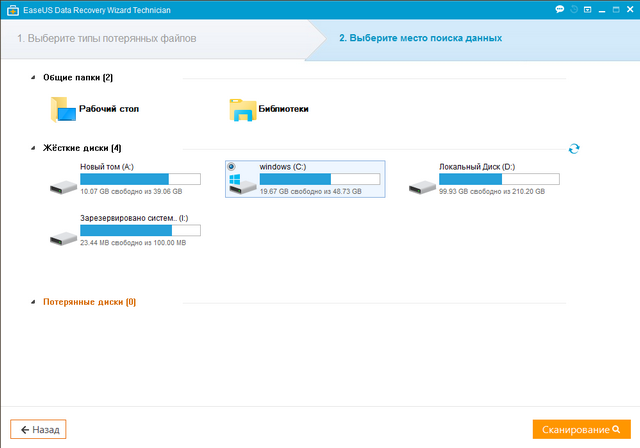The image size is (640, 448).
Task: Click 23.44 MB свободно из 100.00 MB text
Action: point(133,243)
